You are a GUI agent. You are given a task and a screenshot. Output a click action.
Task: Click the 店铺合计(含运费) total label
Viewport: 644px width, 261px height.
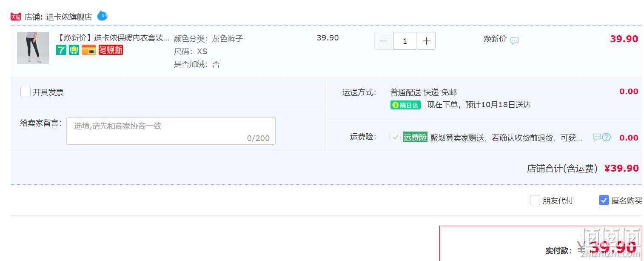[562, 169]
